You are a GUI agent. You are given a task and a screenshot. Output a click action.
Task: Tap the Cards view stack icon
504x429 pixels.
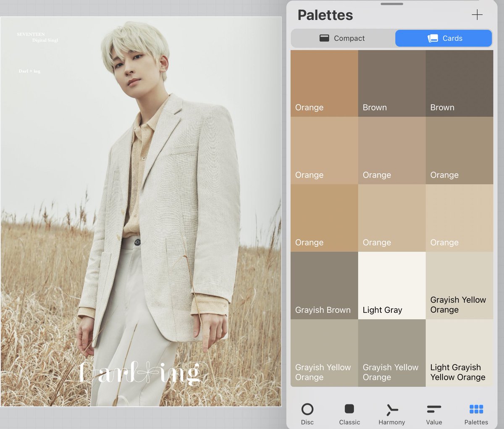[x=433, y=38]
